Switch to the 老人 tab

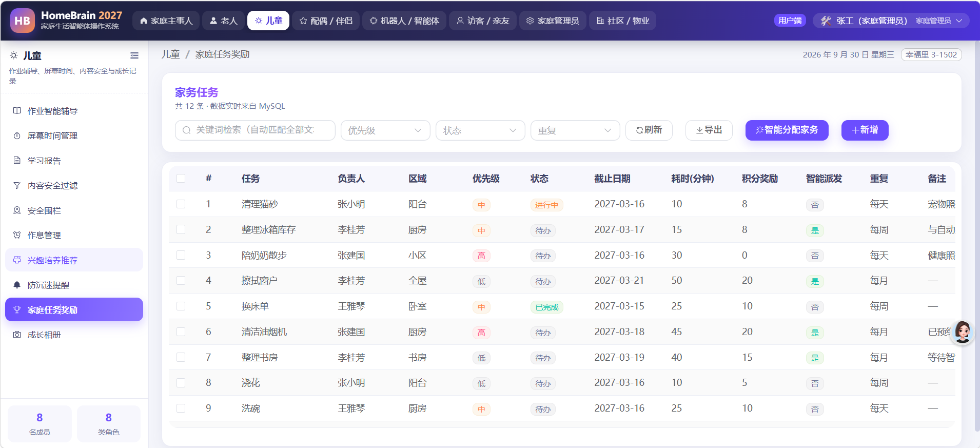223,21
